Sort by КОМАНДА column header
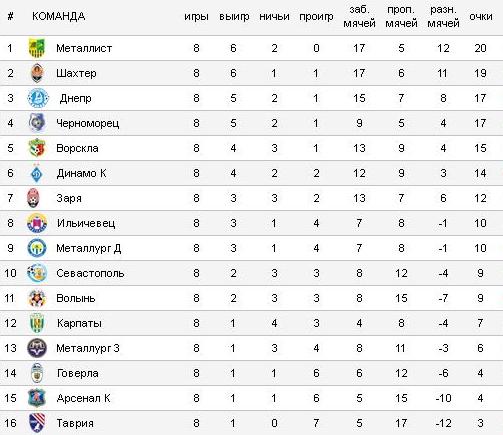Image resolution: width=503 pixels, height=435 pixels. [x=59, y=16]
